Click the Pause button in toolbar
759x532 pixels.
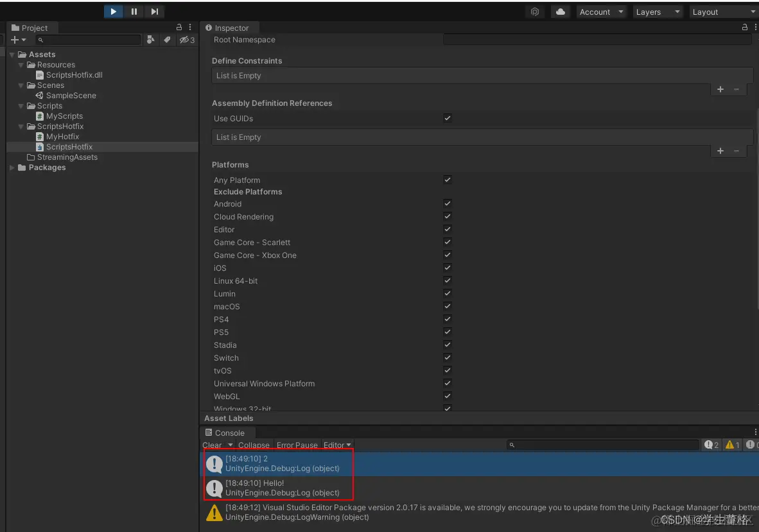point(134,12)
